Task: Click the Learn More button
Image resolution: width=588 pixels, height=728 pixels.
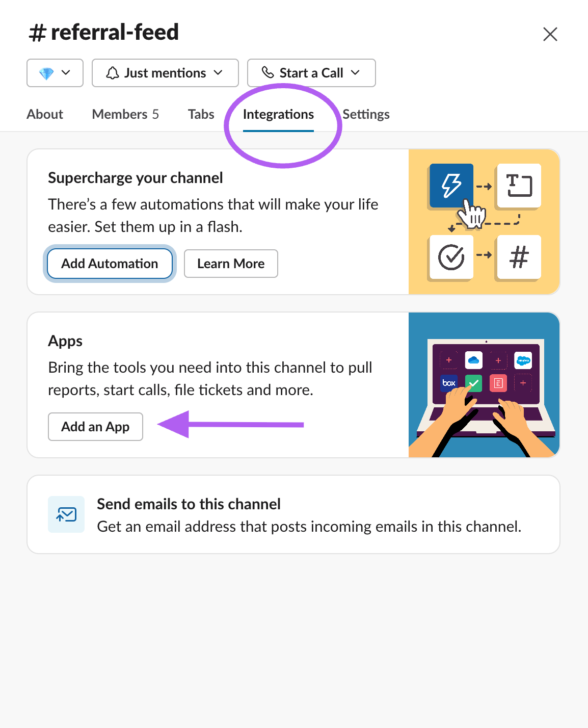Action: [231, 264]
